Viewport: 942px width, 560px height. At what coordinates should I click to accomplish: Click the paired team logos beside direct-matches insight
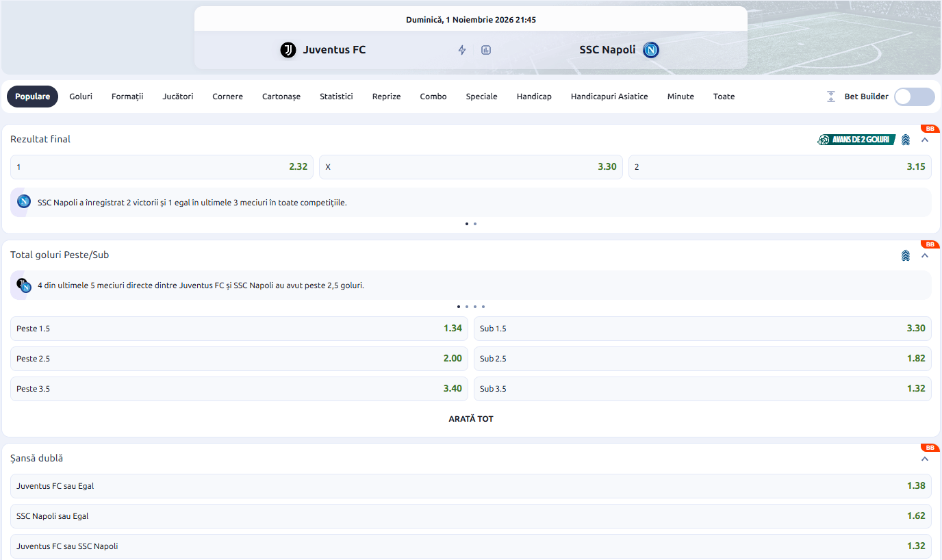24,285
